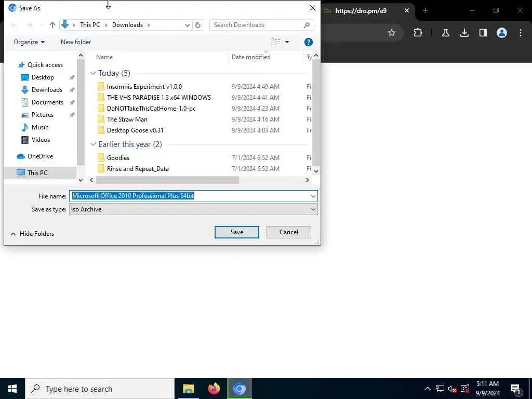Launch Firefox from taskbar
The width and height of the screenshot is (532, 399).
[x=214, y=389]
